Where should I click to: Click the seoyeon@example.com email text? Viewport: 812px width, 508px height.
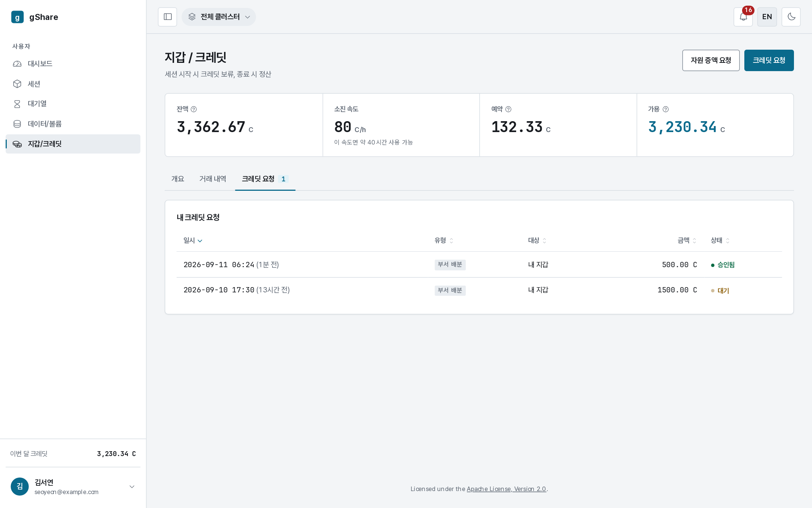tap(67, 492)
